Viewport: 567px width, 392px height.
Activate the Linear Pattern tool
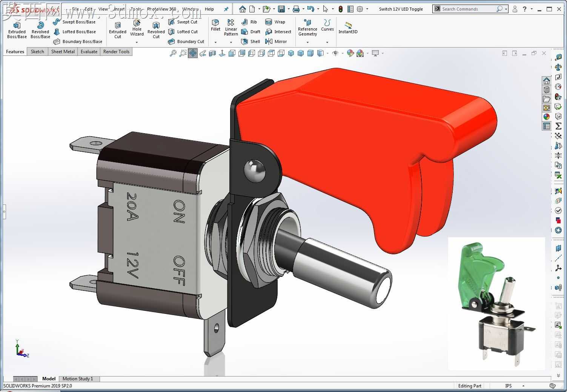pyautogui.click(x=231, y=28)
